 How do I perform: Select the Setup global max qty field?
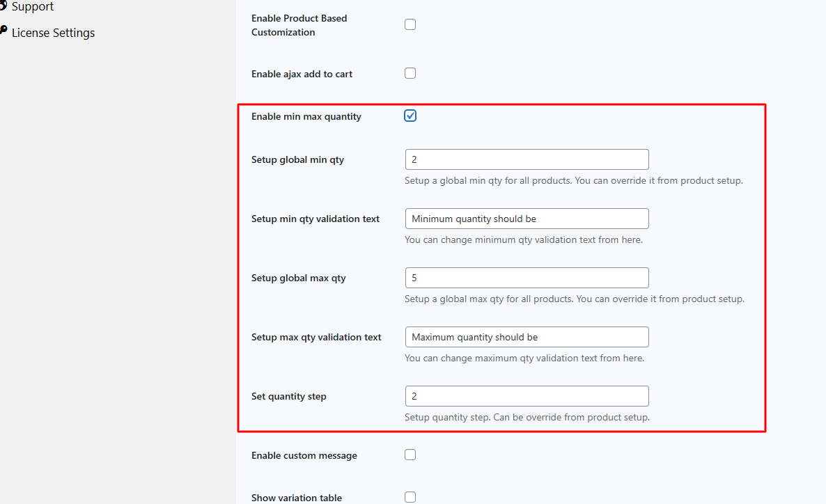[527, 278]
